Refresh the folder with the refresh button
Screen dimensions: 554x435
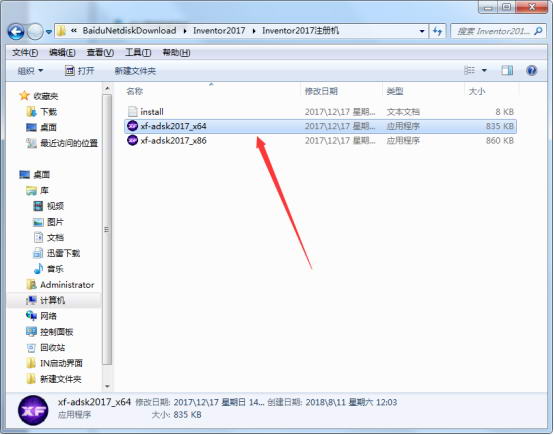pyautogui.click(x=437, y=31)
